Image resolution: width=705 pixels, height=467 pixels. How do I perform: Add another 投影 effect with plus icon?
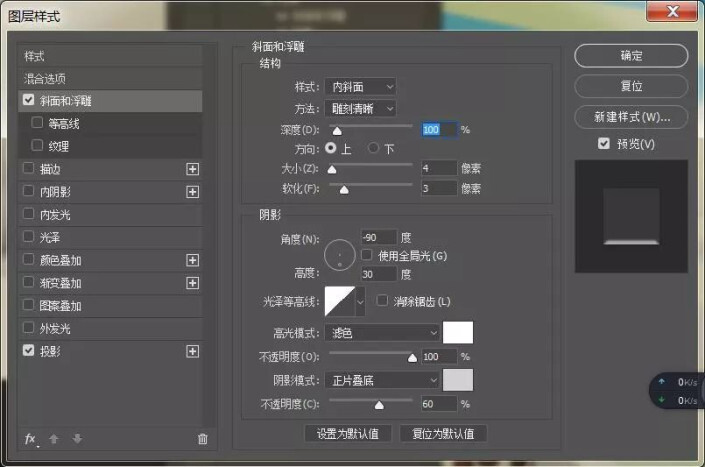pyautogui.click(x=193, y=351)
